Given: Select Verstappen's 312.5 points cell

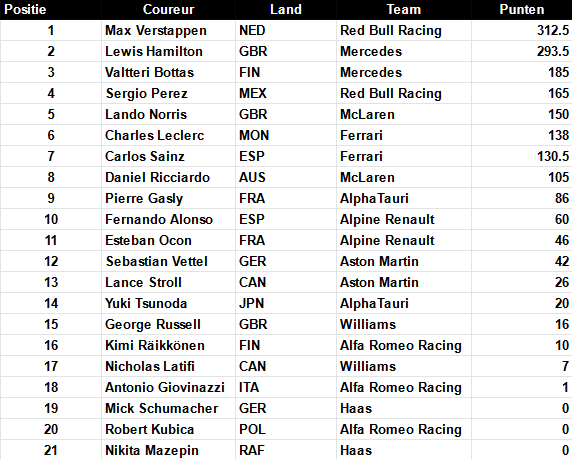Looking at the screenshot, I should (x=522, y=30).
